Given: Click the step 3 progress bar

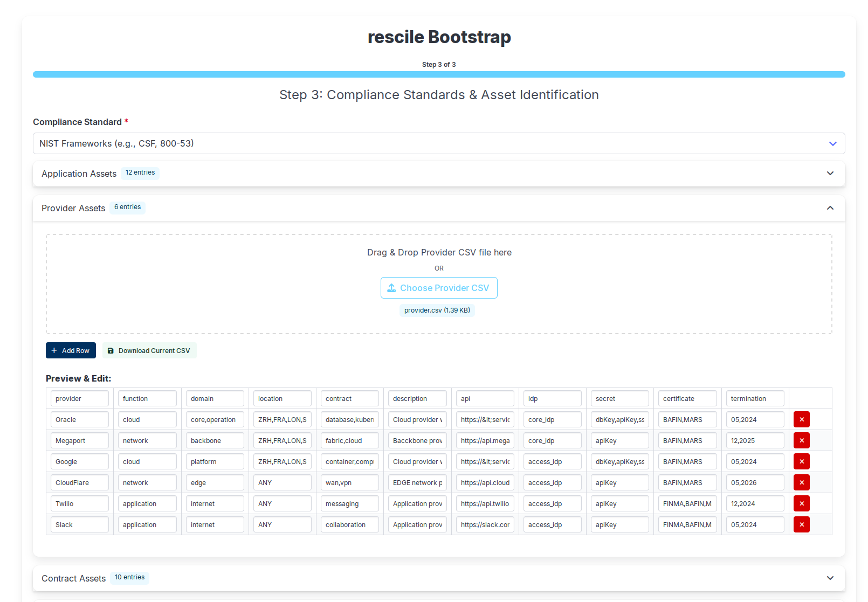Looking at the screenshot, I should point(438,74).
